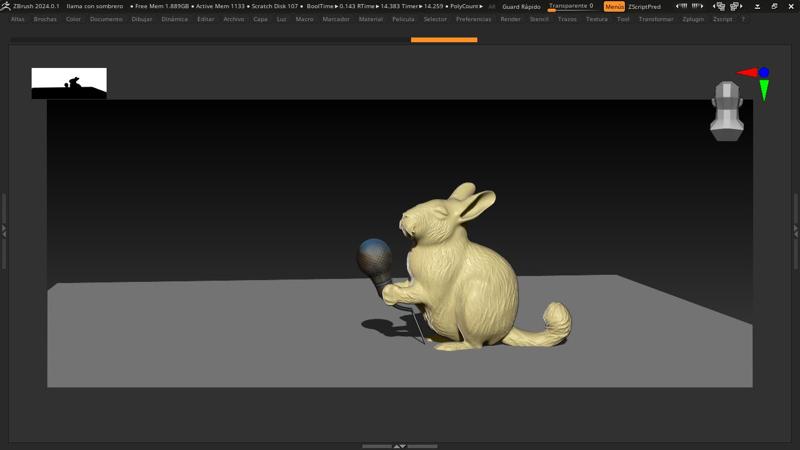Click the ZScriptPred button

coord(644,7)
